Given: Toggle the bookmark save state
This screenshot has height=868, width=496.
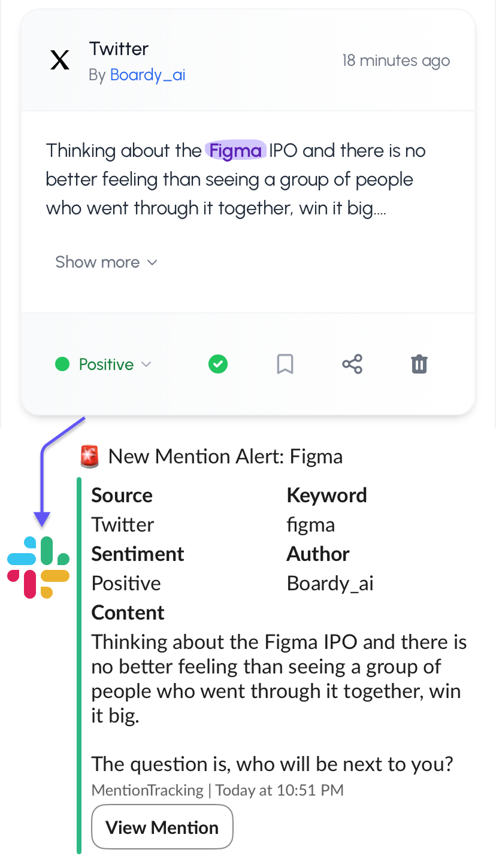Looking at the screenshot, I should tap(285, 364).
